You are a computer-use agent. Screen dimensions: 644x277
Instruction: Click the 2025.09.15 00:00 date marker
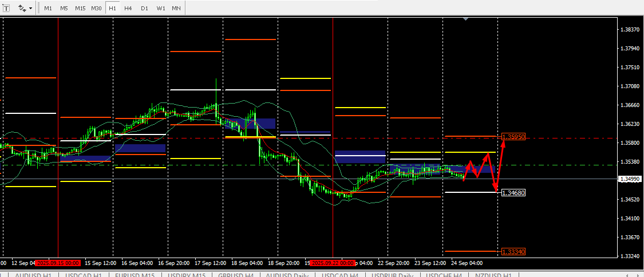[x=57, y=263]
